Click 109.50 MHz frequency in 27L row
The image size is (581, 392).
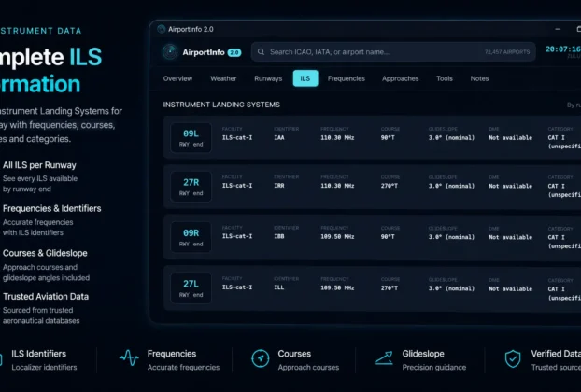tap(337, 287)
